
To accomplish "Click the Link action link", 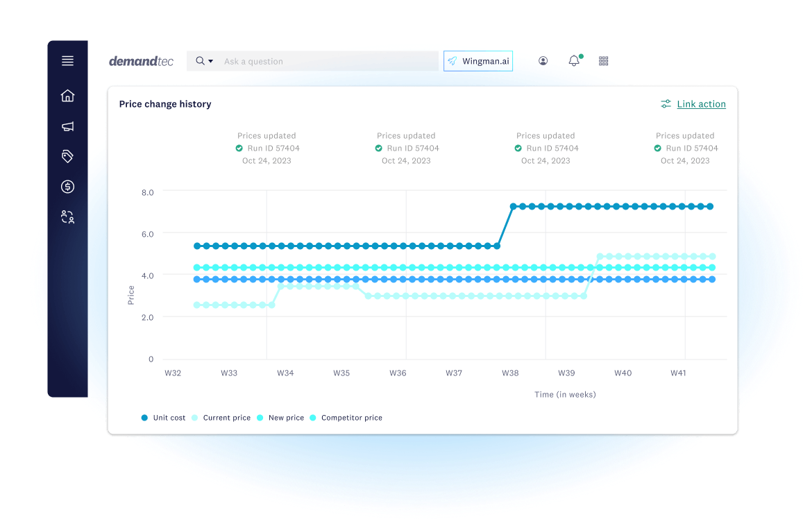I will 701,104.
